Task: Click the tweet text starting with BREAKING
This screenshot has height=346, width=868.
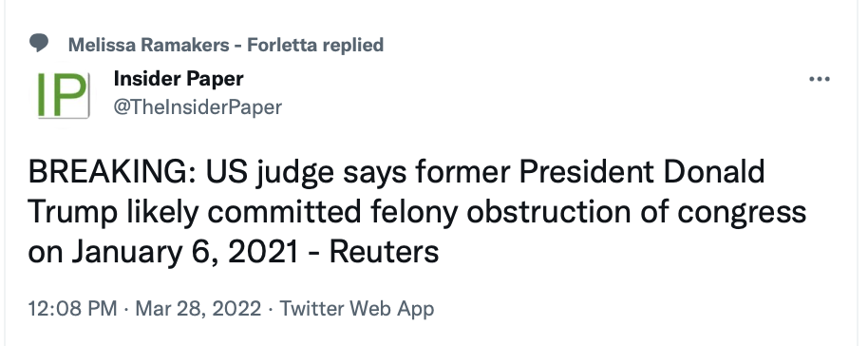Action: pos(417,212)
